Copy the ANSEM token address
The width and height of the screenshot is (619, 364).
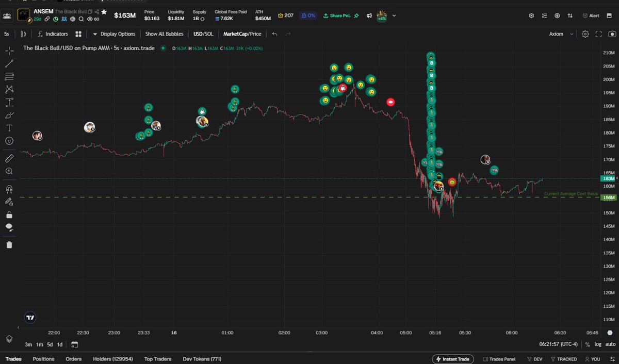pos(90,11)
